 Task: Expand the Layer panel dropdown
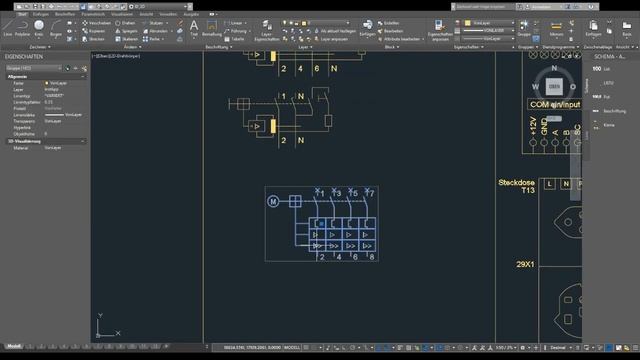click(305, 47)
